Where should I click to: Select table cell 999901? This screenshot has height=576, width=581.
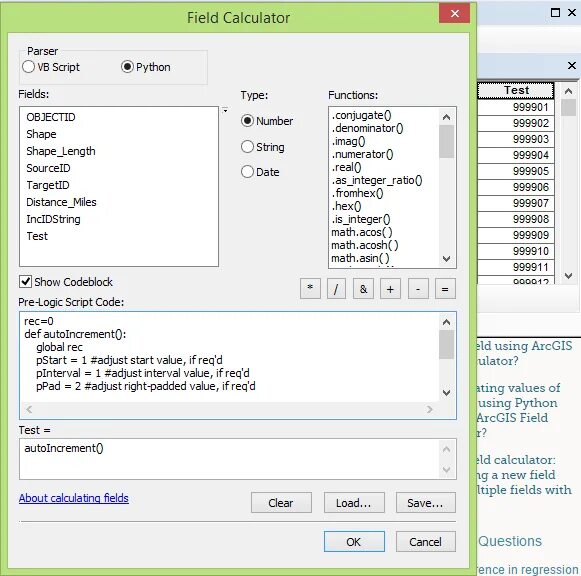click(x=516, y=107)
